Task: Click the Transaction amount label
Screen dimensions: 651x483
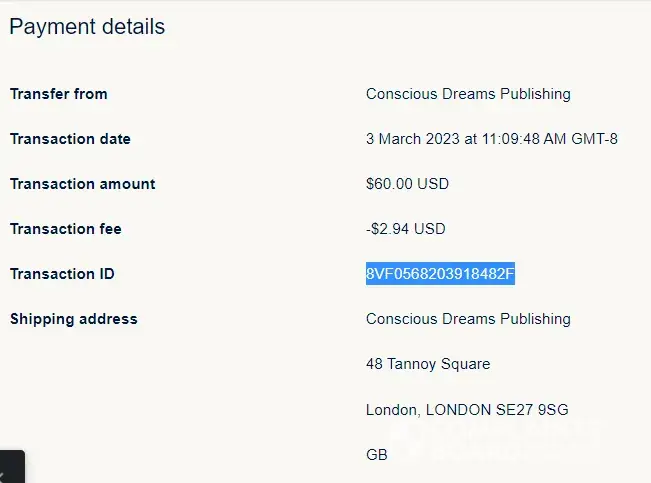Action: (82, 184)
